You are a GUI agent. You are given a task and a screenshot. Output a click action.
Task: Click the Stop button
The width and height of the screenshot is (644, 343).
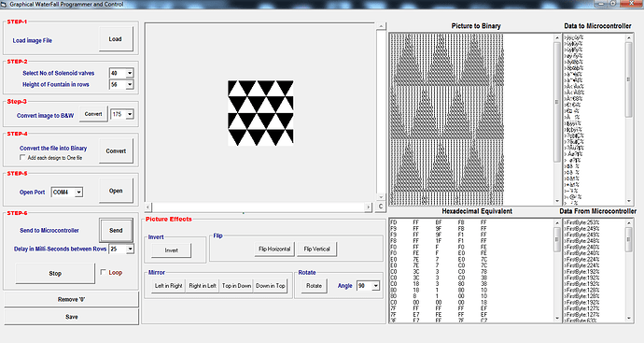click(55, 274)
